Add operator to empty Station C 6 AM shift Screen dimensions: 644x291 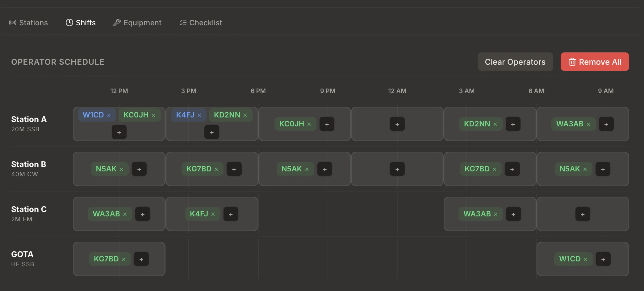pyautogui.click(x=583, y=214)
